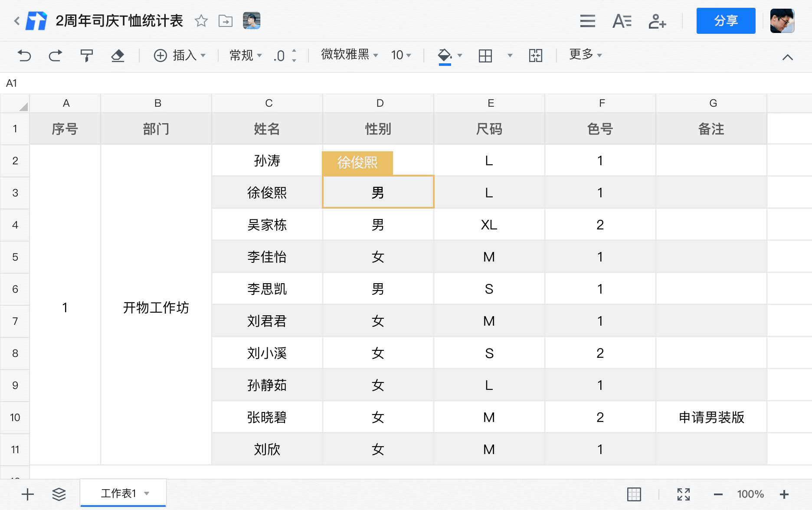
Task: Redo the last undone action
Action: [55, 56]
